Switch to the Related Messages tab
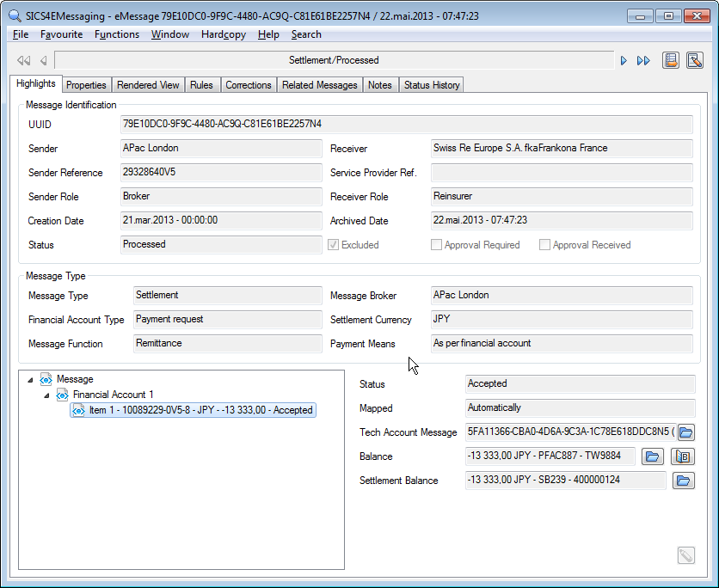The height and width of the screenshot is (588, 719). click(x=319, y=85)
